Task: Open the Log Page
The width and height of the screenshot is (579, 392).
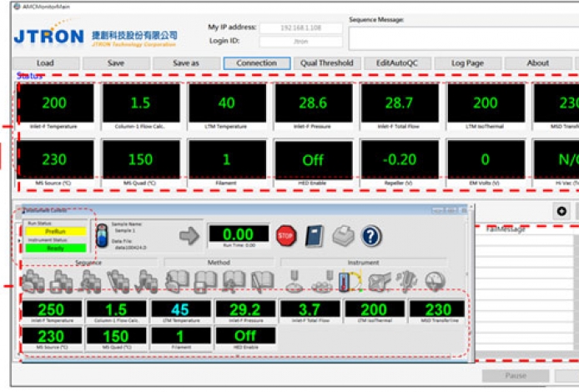Action: 467,63
